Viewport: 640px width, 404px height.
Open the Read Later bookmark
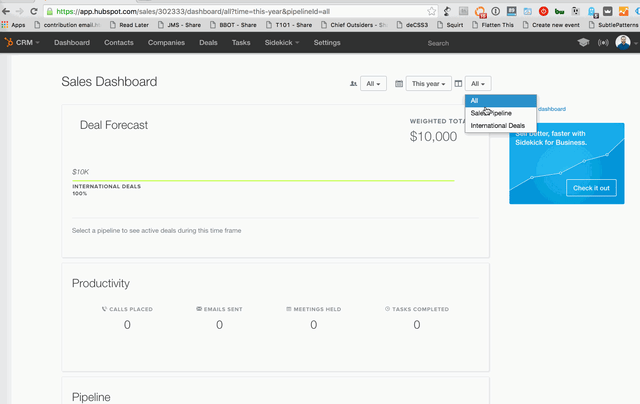[x=130, y=25]
